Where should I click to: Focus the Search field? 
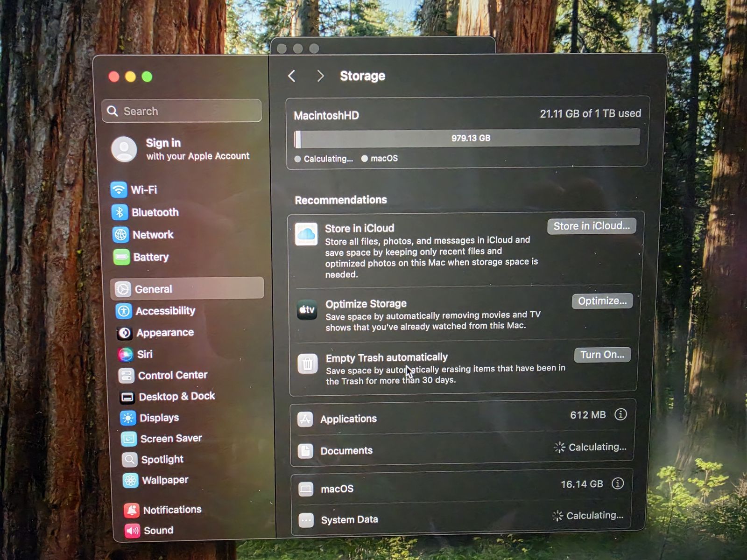point(182,111)
